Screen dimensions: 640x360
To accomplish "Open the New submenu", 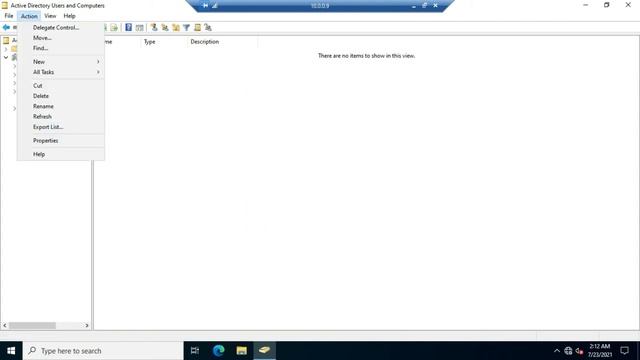I will (61, 62).
